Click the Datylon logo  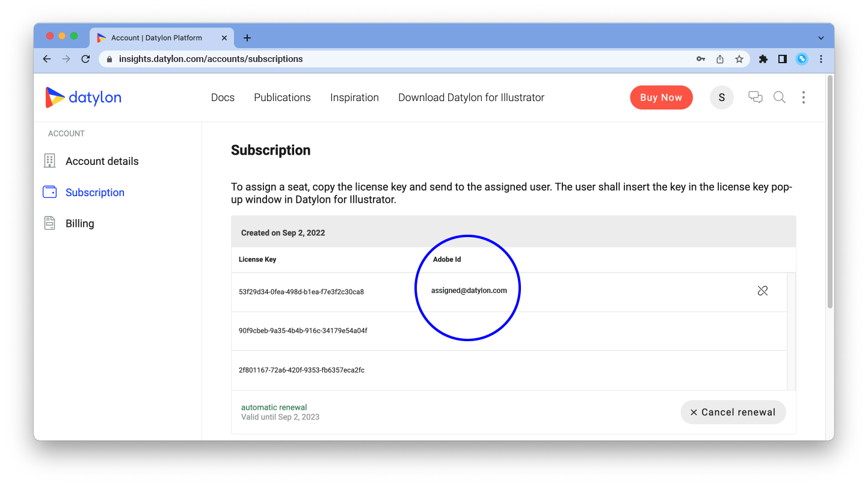(84, 97)
